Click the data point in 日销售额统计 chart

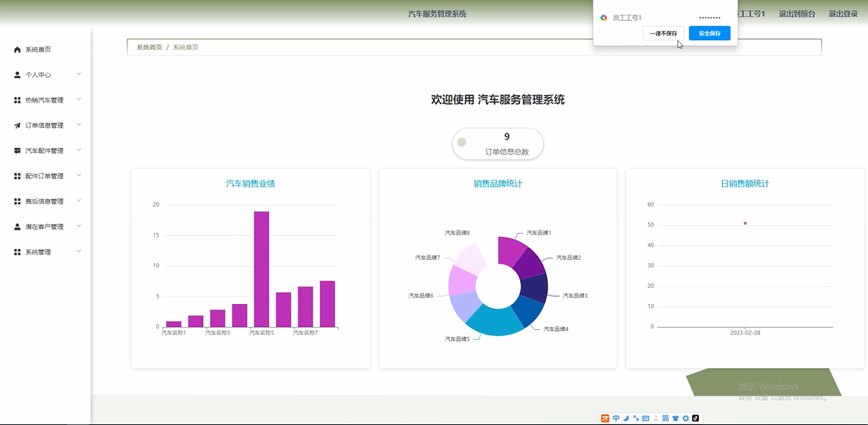[x=745, y=223]
